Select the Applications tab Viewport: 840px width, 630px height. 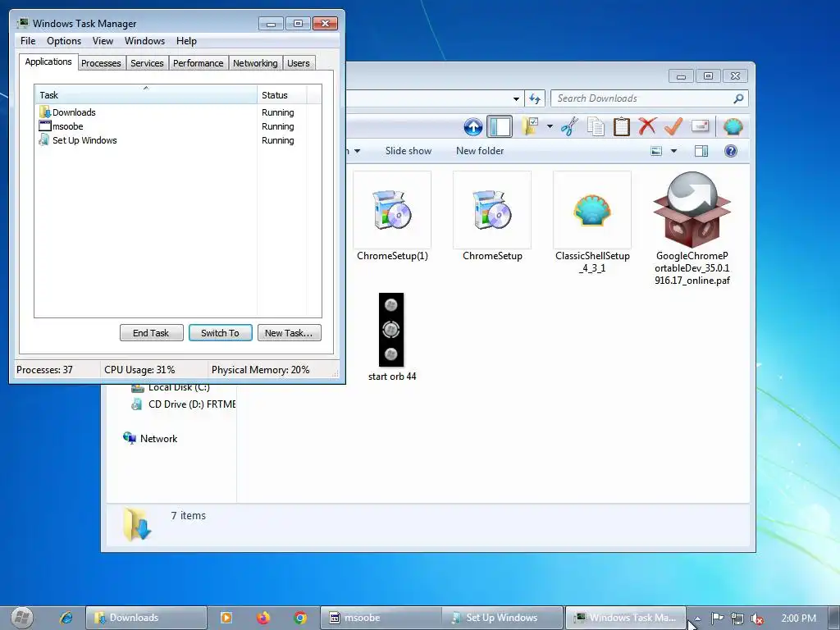48,62
